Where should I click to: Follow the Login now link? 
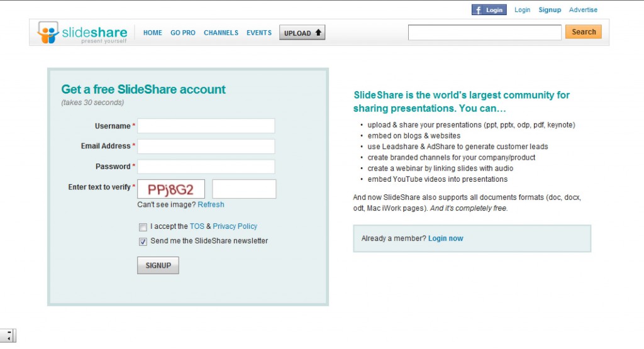pos(446,238)
